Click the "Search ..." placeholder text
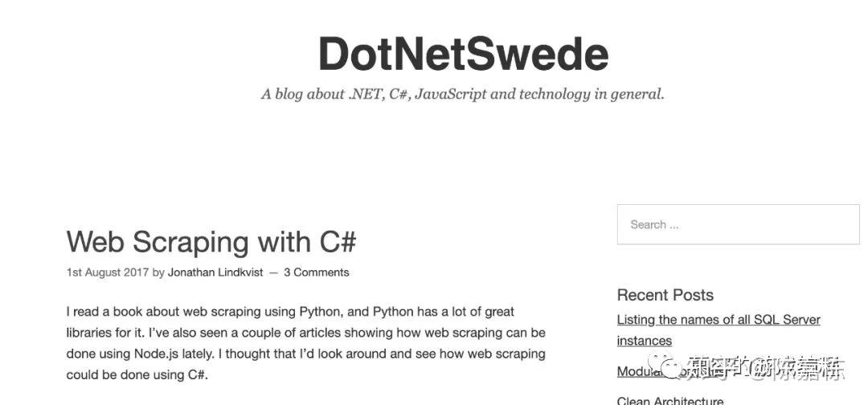 point(654,225)
